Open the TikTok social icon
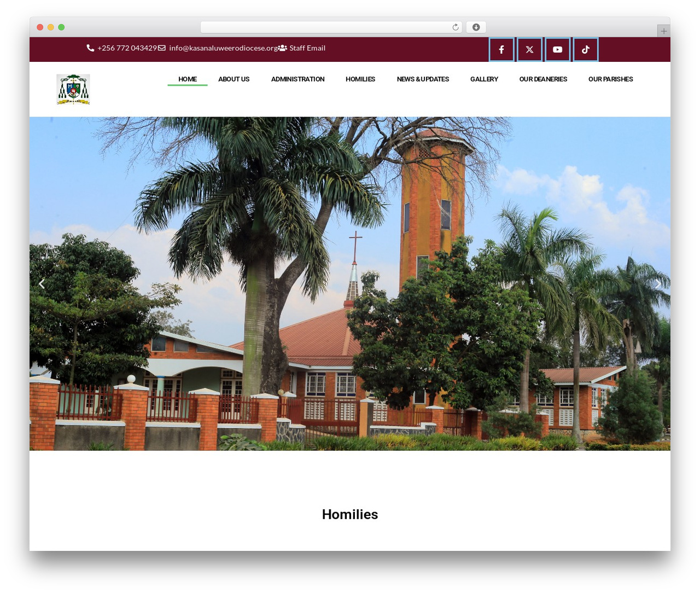This screenshot has height=593, width=700. pyautogui.click(x=586, y=50)
